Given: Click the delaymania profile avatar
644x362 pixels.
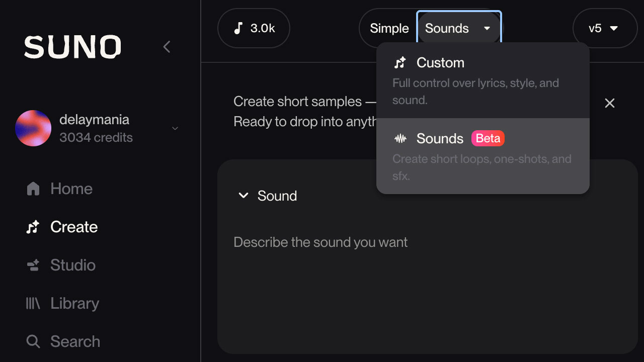Looking at the screenshot, I should [x=33, y=128].
